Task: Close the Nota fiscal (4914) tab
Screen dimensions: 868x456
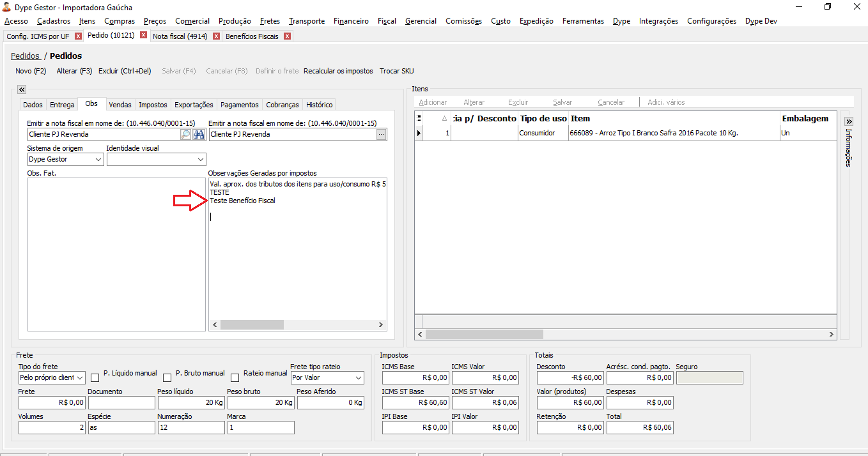Action: point(216,36)
